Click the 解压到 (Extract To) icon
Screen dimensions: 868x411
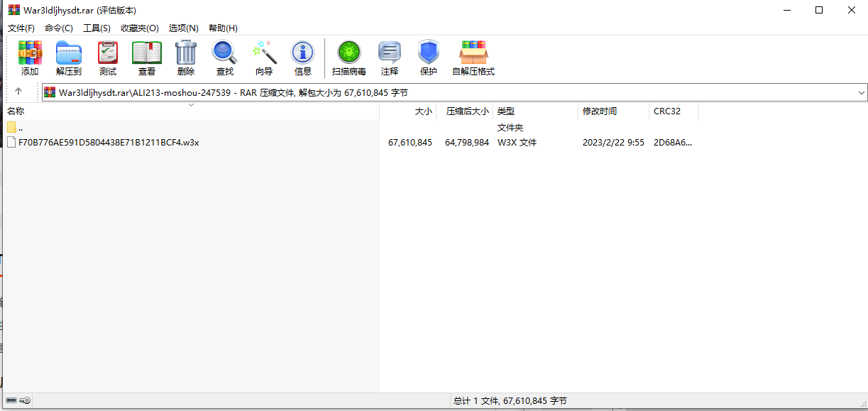(69, 53)
